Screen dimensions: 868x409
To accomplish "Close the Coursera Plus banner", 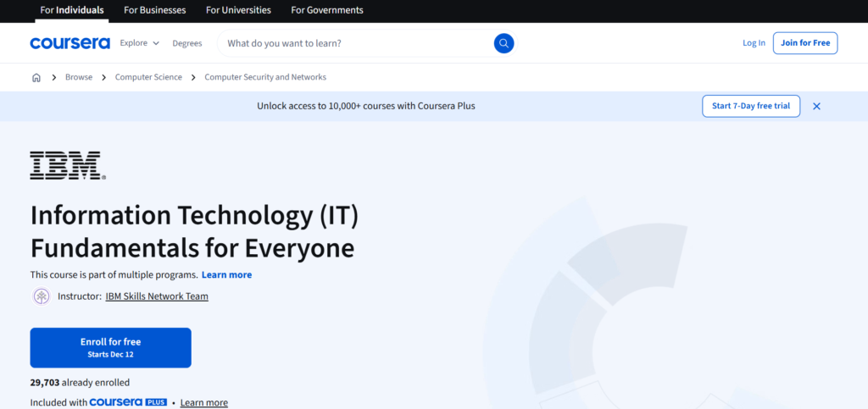I will (x=816, y=106).
